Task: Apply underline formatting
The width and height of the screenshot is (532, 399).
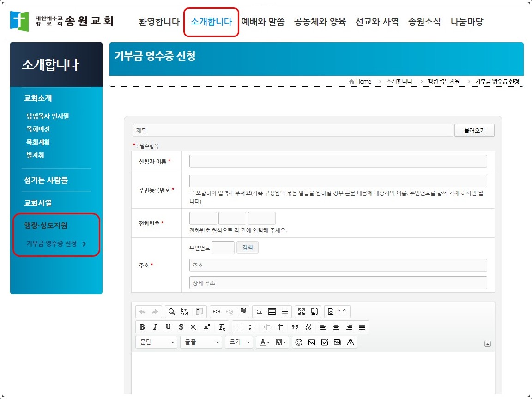Action: pyautogui.click(x=168, y=327)
